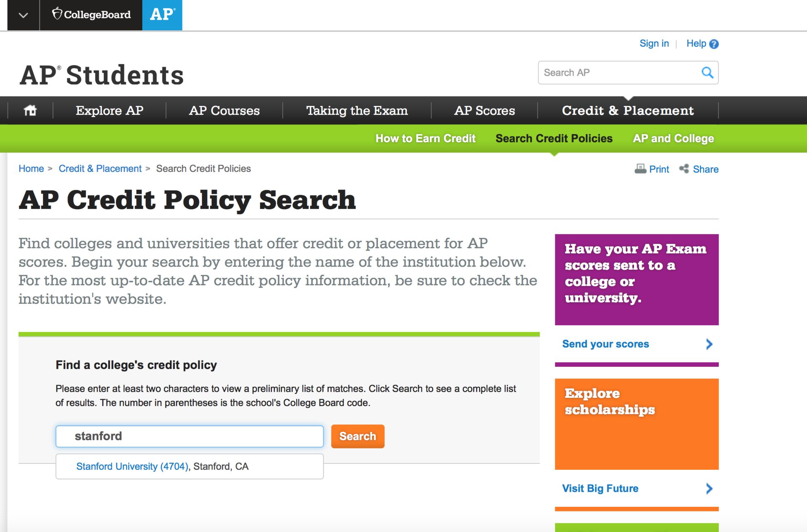Viewport: 807px width, 532px height.
Task: Open the AP Courses menu item
Action: click(224, 111)
